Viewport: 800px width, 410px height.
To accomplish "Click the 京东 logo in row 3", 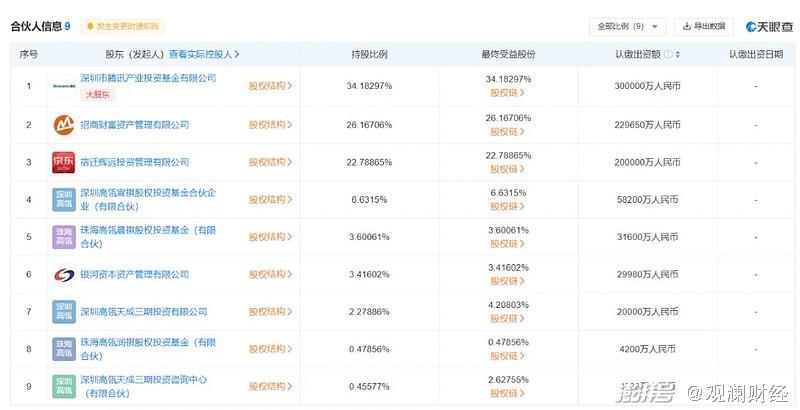I will [x=64, y=162].
